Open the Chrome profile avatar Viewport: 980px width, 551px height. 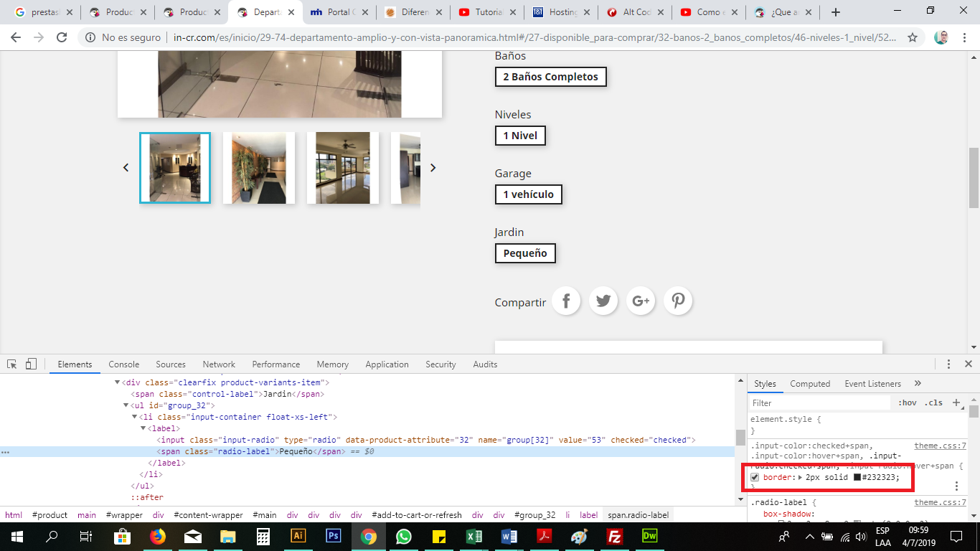tap(941, 38)
